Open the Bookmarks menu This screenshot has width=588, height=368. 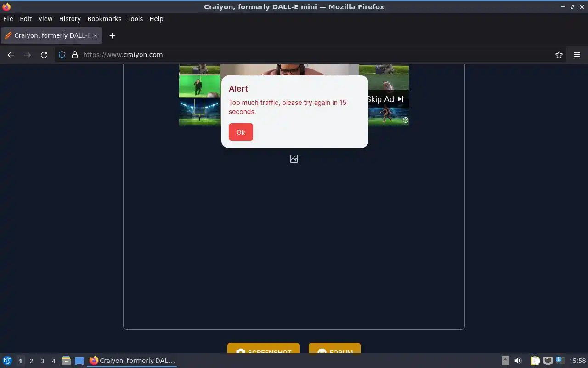click(x=104, y=19)
